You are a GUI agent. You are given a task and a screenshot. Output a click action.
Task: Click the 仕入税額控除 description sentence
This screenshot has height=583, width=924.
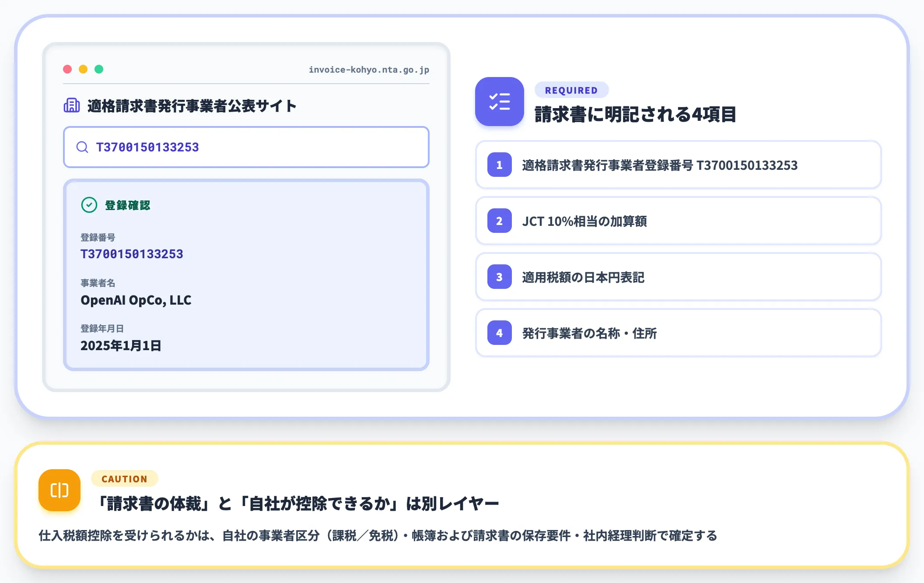(378, 535)
